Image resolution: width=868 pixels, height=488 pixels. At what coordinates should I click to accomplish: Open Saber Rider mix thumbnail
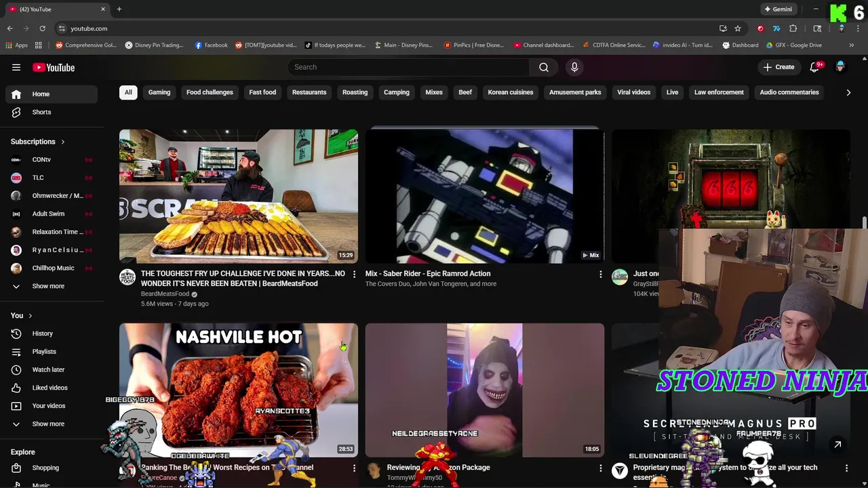(485, 196)
